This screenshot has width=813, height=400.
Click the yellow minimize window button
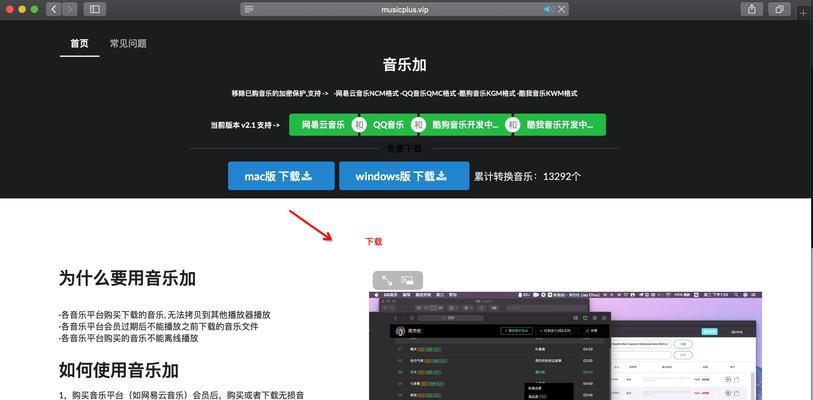22,9
